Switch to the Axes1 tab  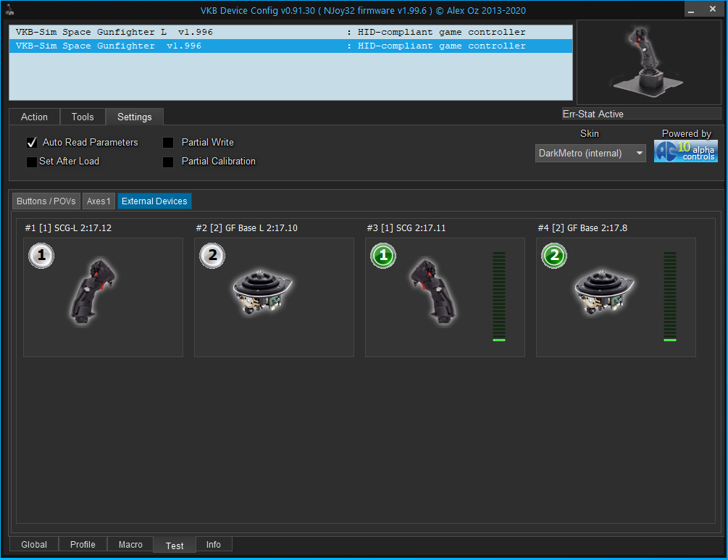click(99, 201)
